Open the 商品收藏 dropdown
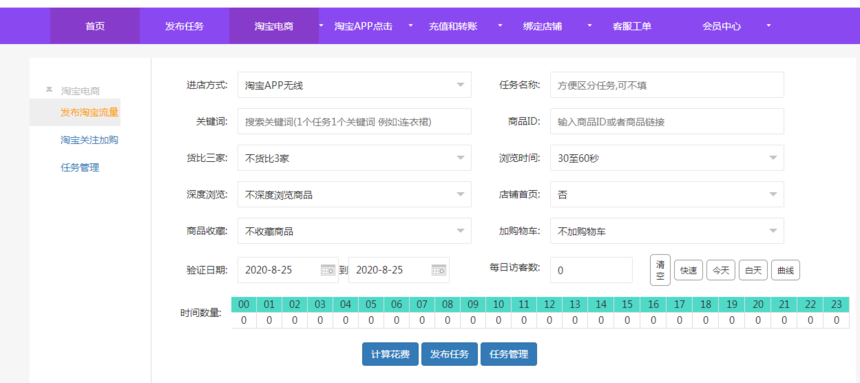This screenshot has height=383, width=860. point(354,231)
